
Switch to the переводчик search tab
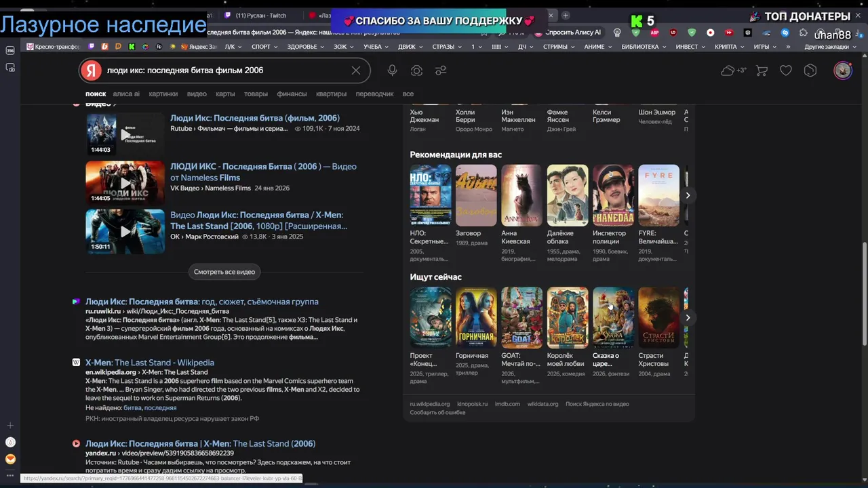click(x=374, y=94)
